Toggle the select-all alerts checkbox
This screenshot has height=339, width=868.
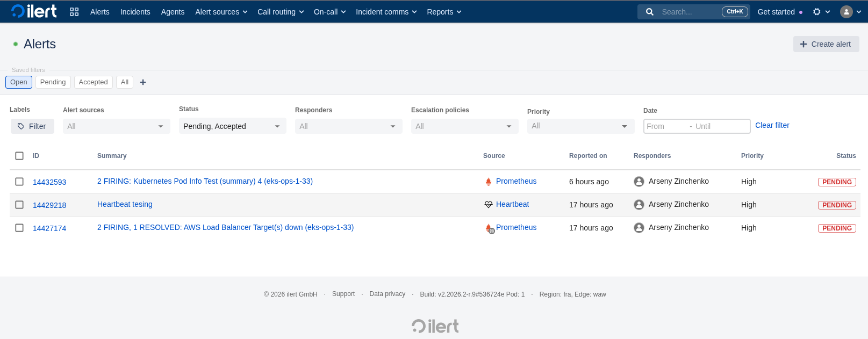[19, 156]
